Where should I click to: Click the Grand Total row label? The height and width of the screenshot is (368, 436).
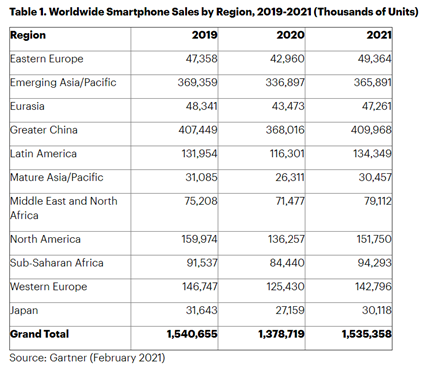click(39, 334)
